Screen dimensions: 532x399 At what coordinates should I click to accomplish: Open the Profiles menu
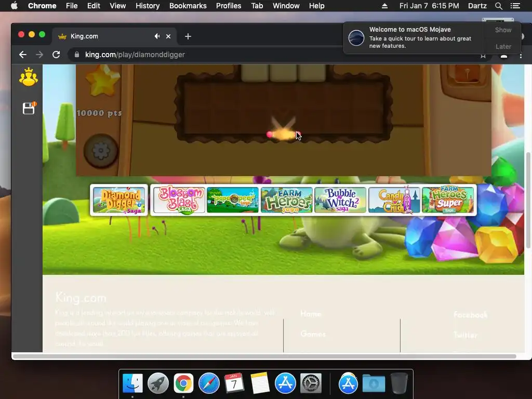tap(229, 6)
